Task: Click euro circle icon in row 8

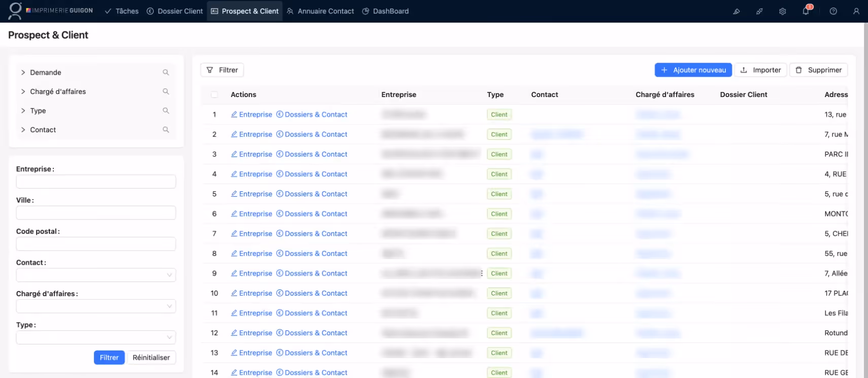Action: (280, 253)
